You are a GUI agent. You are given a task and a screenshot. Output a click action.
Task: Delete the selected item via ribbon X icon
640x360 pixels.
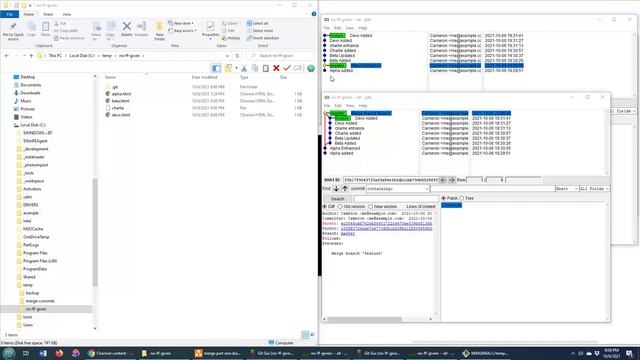pos(127,29)
